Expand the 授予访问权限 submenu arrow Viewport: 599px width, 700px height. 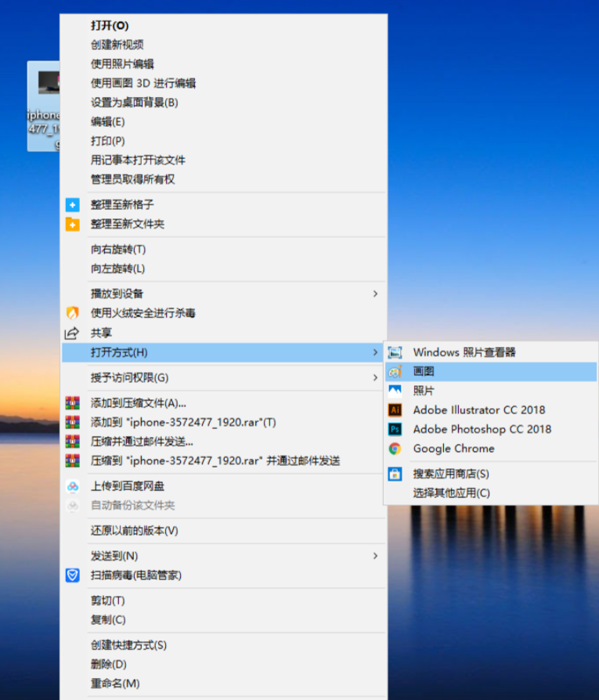[x=375, y=378]
